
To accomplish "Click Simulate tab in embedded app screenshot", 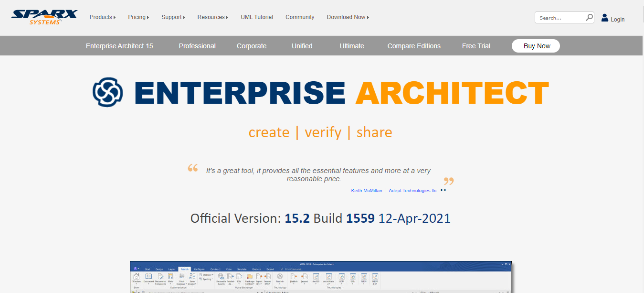I will 242,269.
